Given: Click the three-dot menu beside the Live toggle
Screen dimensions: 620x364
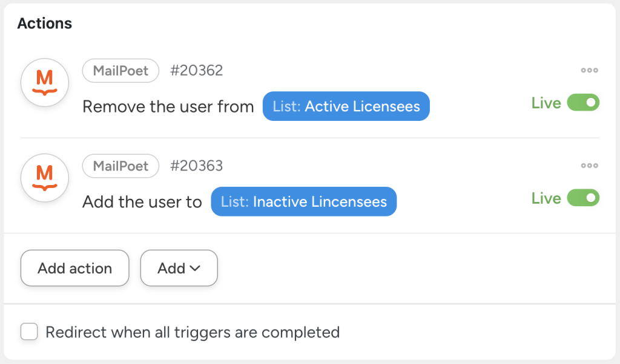Looking at the screenshot, I should 589,70.
